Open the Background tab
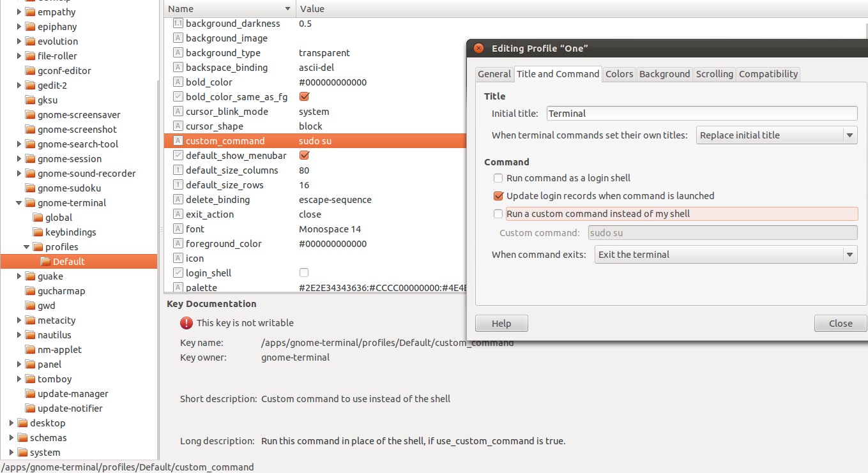 coord(664,73)
